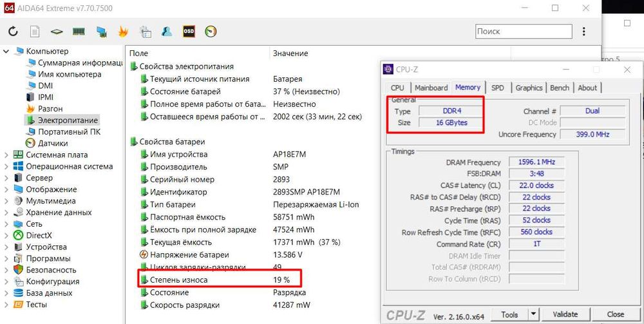Click the DRAM Frequency value 1596.1 MHz
This screenshot has height=324, width=644.
click(536, 162)
